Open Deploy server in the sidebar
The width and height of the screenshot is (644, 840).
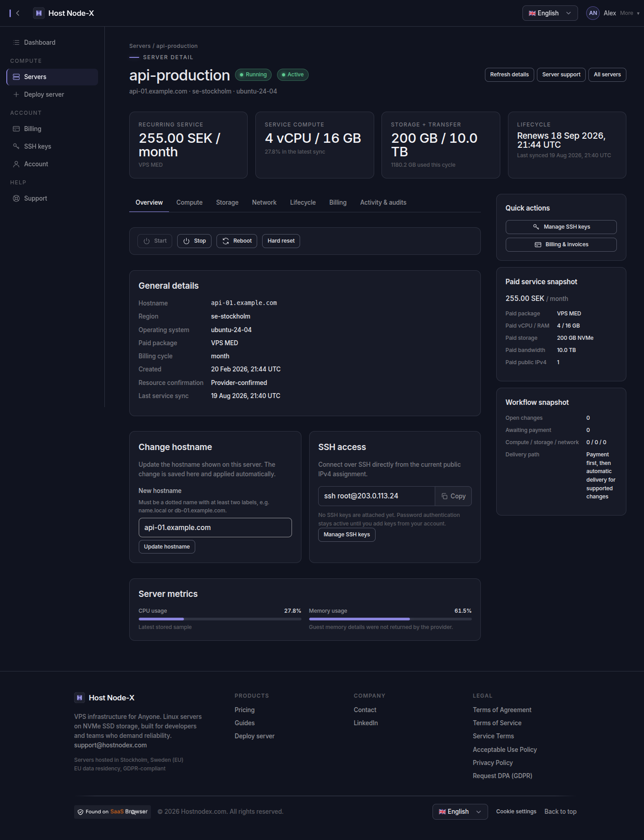point(52,94)
